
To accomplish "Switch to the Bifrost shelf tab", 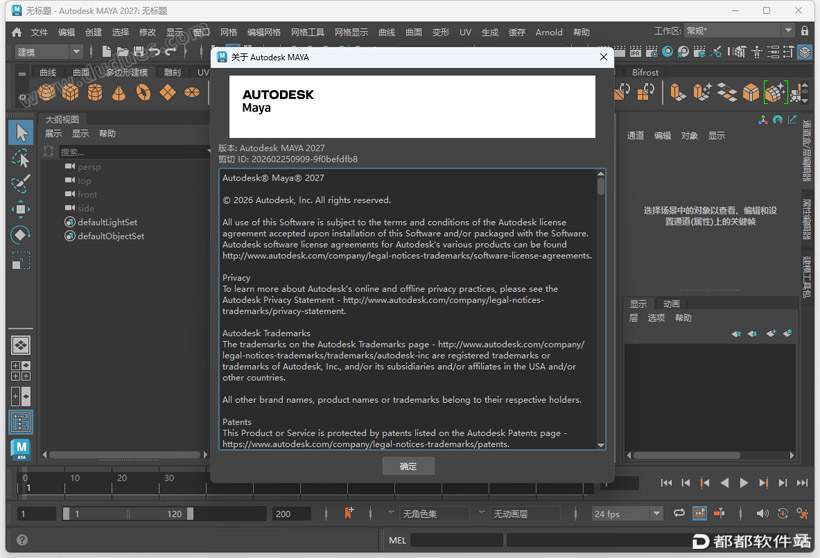I will pos(645,72).
